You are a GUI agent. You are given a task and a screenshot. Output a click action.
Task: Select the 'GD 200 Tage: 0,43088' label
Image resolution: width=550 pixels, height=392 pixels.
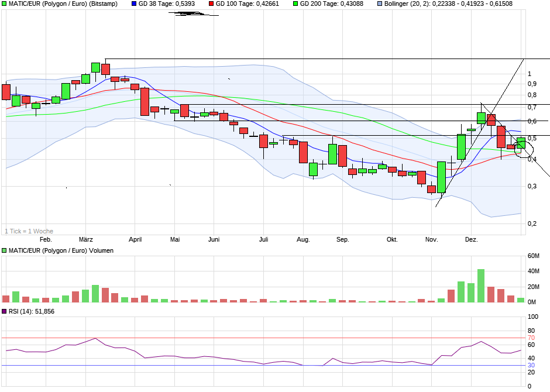point(332,4)
